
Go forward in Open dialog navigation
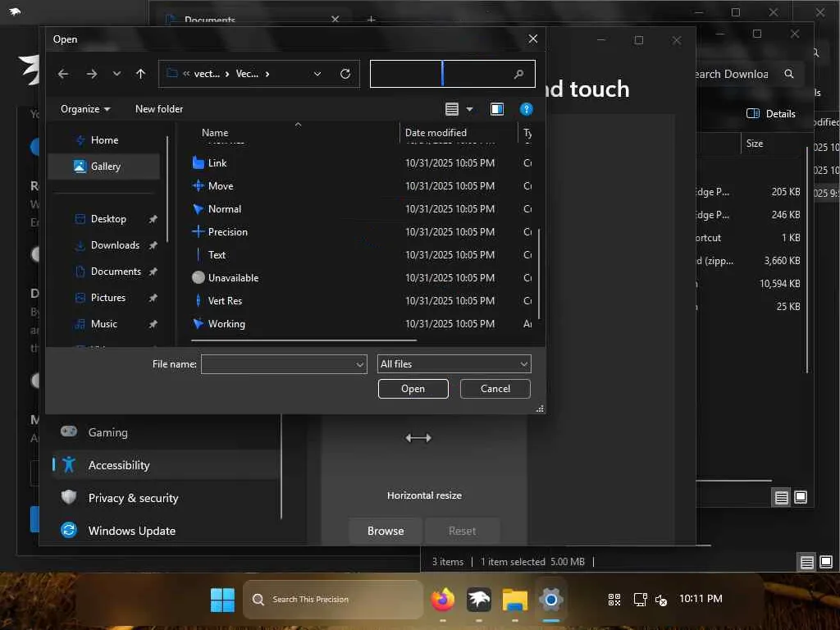[92, 74]
